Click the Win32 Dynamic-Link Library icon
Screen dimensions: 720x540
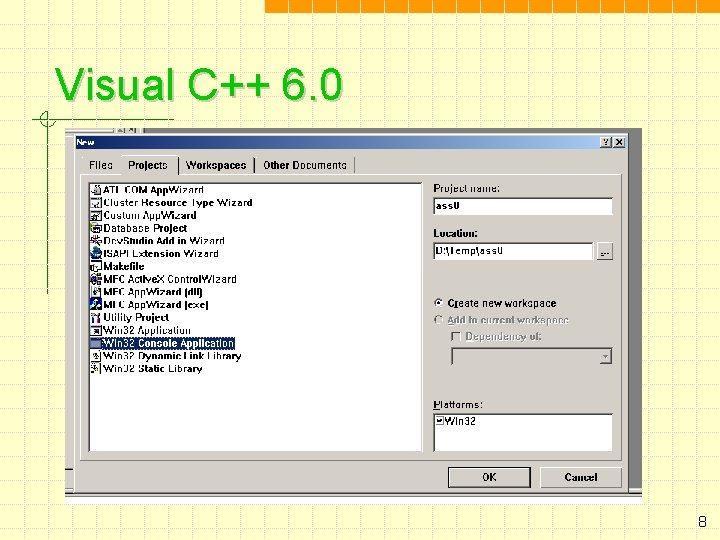coord(96,356)
